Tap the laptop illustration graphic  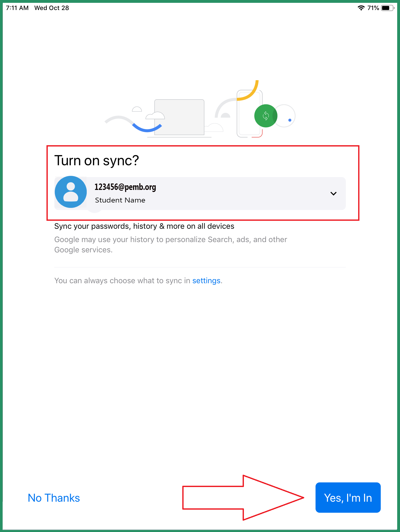coord(179,117)
